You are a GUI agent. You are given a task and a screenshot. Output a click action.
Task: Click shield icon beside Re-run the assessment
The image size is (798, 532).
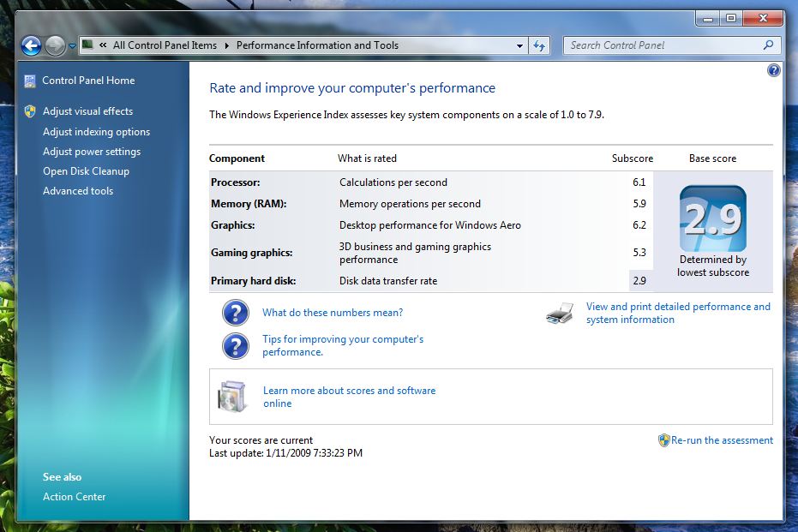(663, 440)
